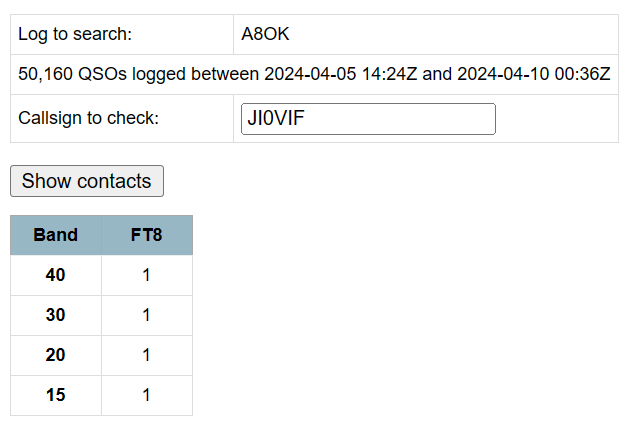Click the FT8 count for 20 band
This screenshot has width=631, height=428.
coord(146,355)
